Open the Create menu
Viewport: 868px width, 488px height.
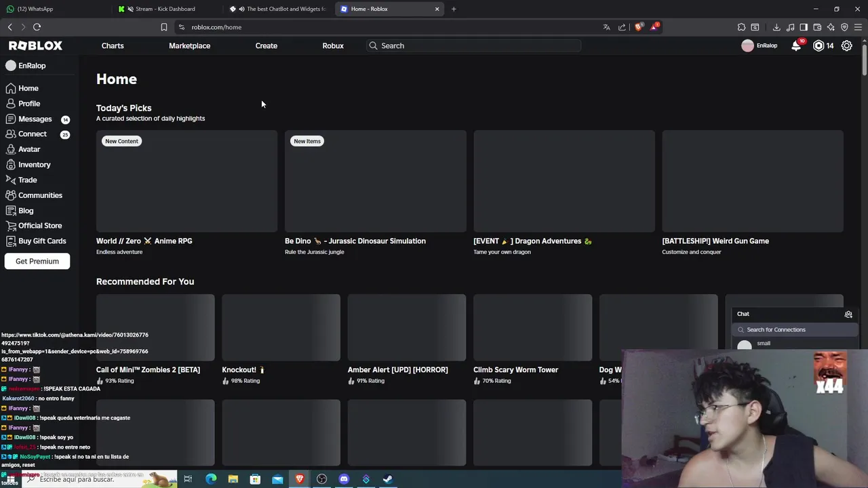266,45
